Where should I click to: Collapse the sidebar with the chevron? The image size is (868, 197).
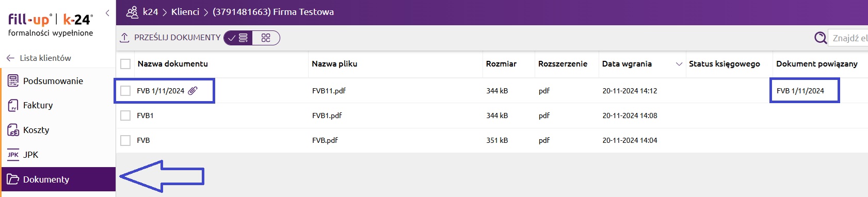pos(107,13)
